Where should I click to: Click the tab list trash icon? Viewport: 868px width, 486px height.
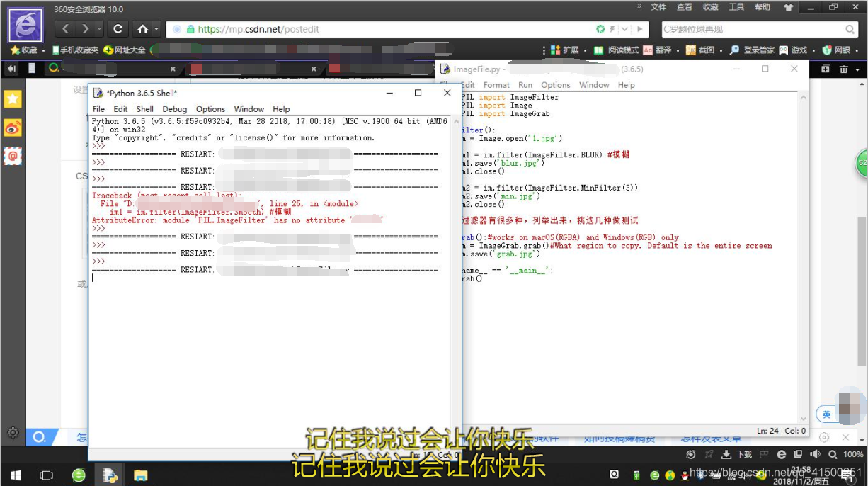coord(843,69)
